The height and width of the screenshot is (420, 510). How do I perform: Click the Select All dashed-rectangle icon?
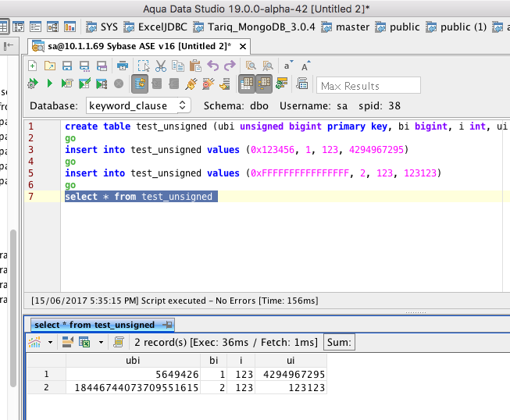click(x=144, y=66)
